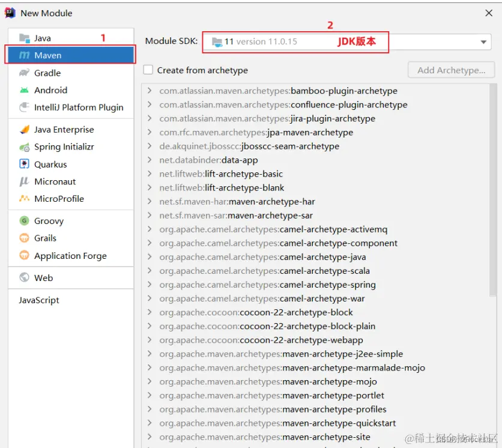Choose Android in module list
Image resolution: width=502 pixels, height=448 pixels.
pos(71,90)
